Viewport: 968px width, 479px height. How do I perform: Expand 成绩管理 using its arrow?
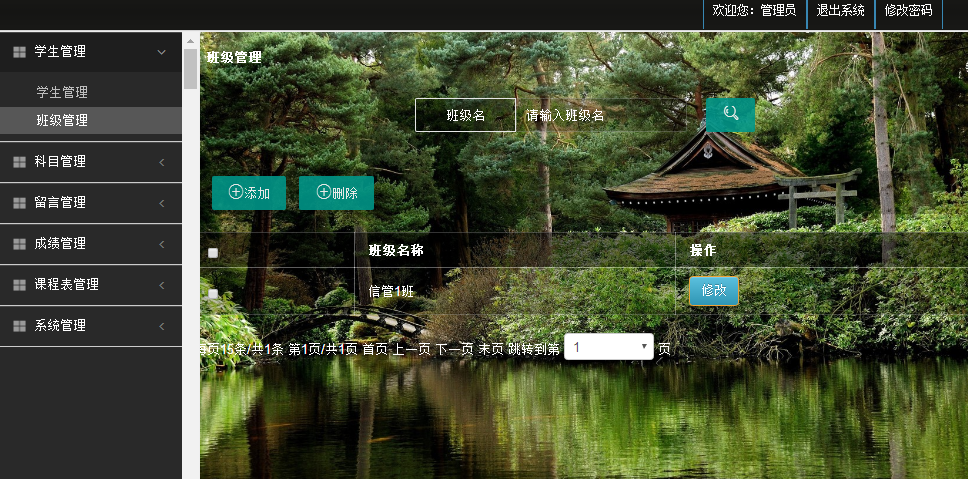tap(162, 244)
